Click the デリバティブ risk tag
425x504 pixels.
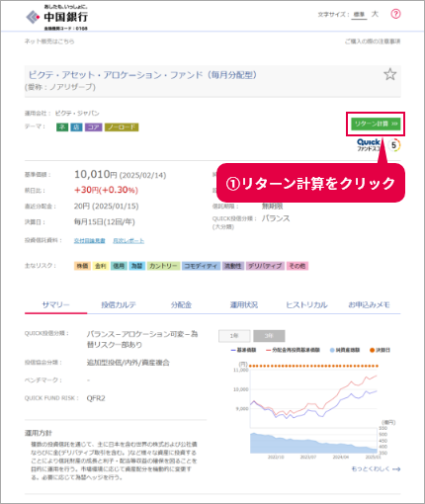click(265, 266)
